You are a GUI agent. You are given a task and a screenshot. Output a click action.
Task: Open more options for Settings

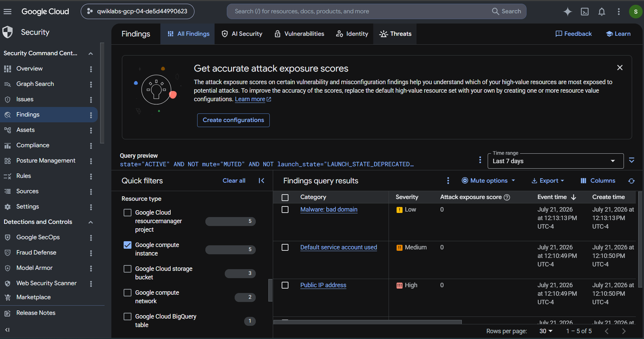91,207
